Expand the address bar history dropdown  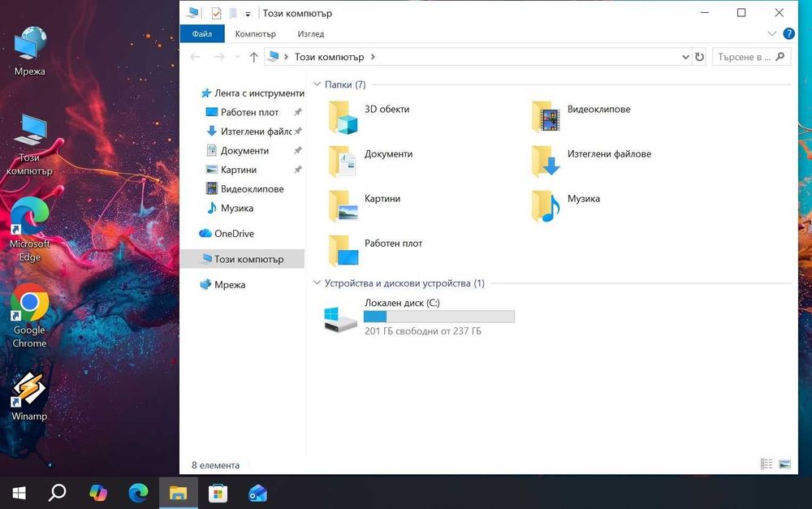685,57
